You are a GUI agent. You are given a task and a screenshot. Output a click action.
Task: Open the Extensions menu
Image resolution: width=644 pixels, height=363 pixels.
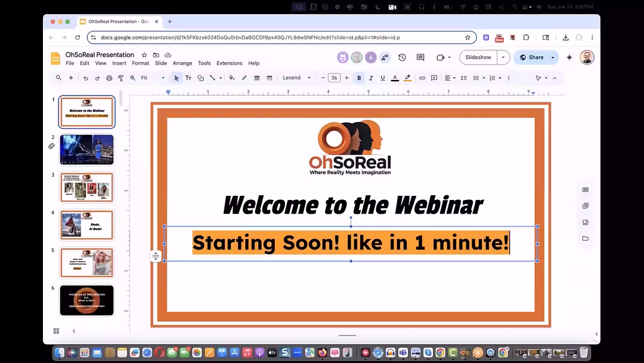[229, 63]
